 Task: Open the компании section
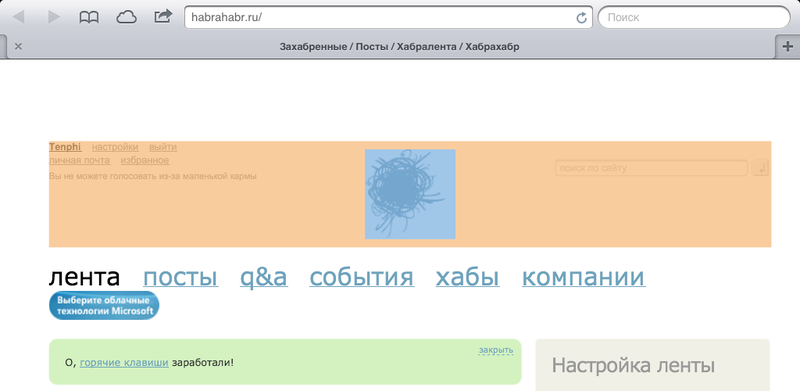coord(584,277)
